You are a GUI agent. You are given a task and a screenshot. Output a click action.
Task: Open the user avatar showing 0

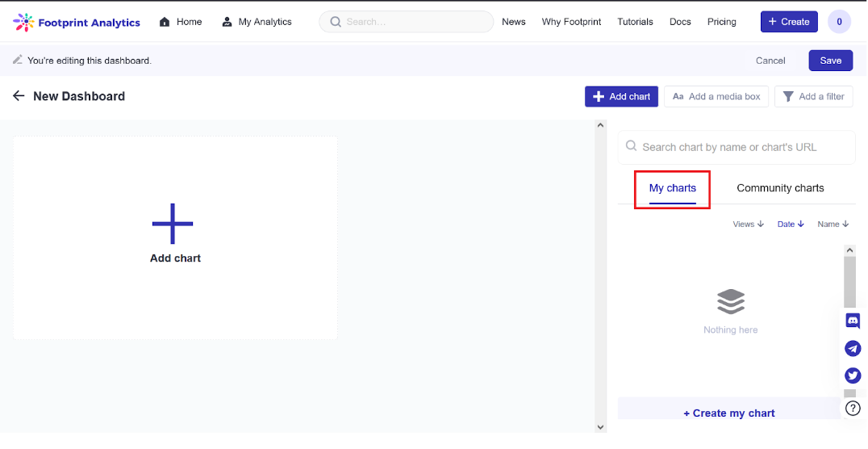839,22
